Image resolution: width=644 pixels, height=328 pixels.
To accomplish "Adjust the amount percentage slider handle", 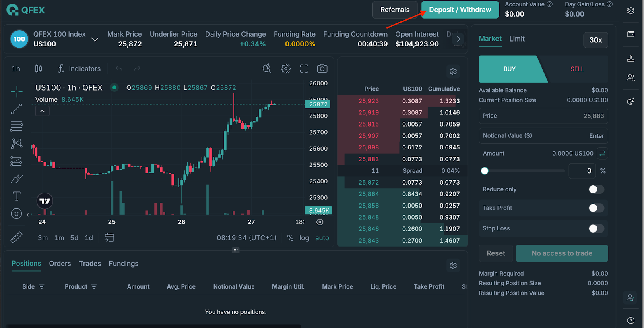I will pos(485,171).
